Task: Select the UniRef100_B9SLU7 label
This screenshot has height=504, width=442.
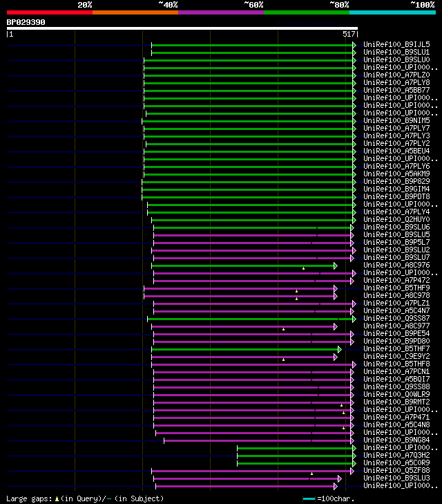Action: point(396,257)
